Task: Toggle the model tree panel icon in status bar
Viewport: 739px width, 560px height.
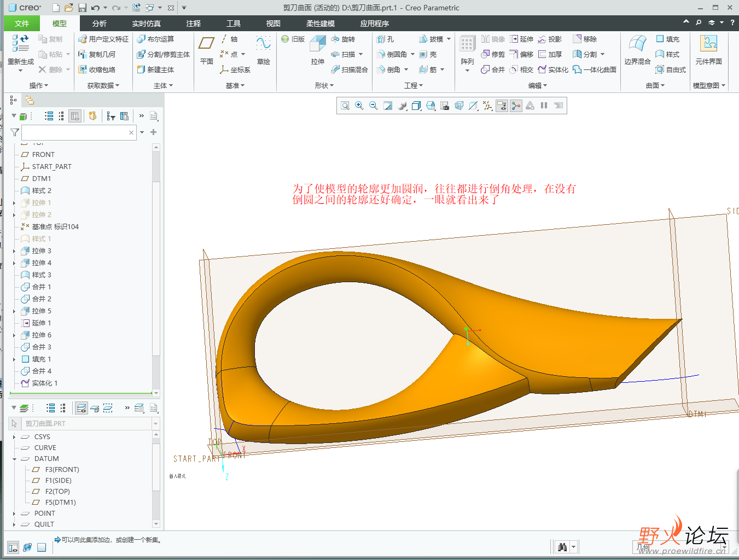Action: [x=13, y=547]
